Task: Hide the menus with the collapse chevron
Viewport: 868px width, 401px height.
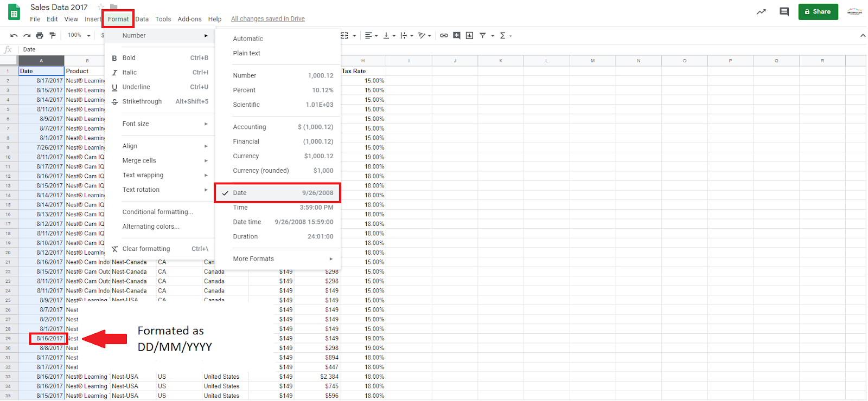Action: tap(863, 36)
